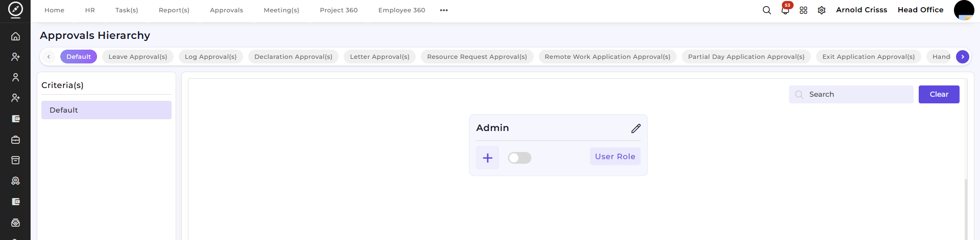Switch to Partial Day Application Approval(s) tab
Viewport: 980px width, 240px height.
(x=746, y=57)
